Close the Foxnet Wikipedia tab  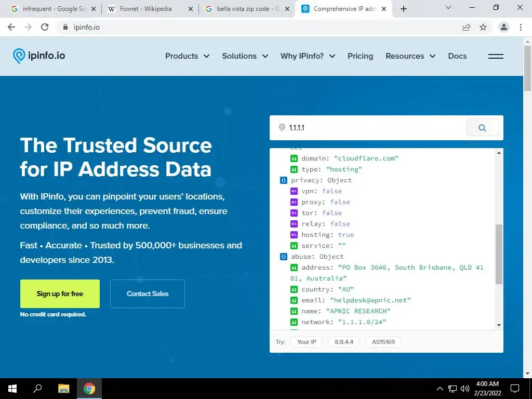click(x=191, y=9)
